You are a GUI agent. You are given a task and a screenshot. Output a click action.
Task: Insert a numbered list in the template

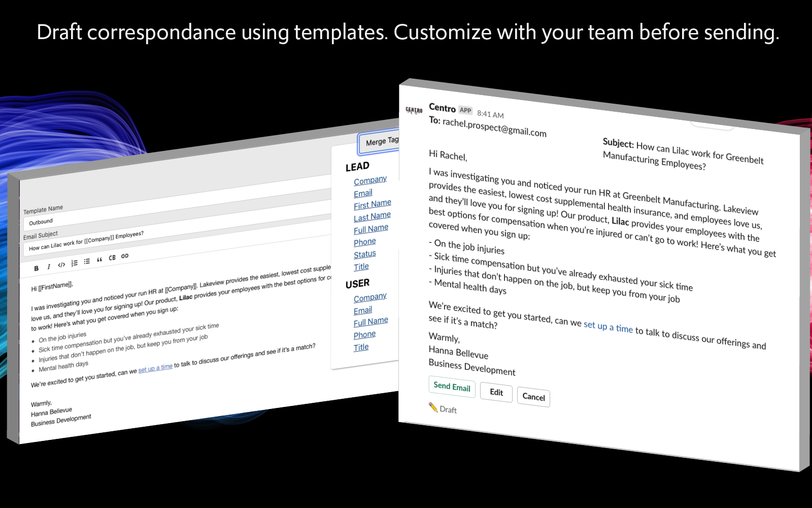click(x=75, y=263)
